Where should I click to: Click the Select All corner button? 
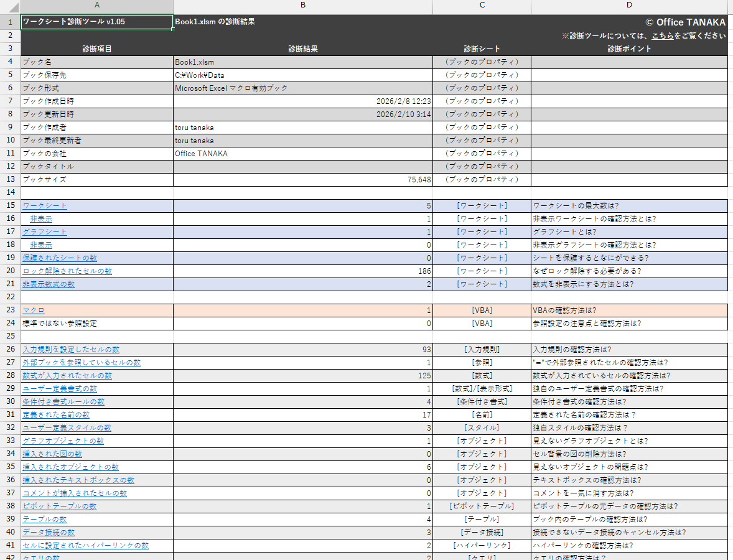point(10,5)
